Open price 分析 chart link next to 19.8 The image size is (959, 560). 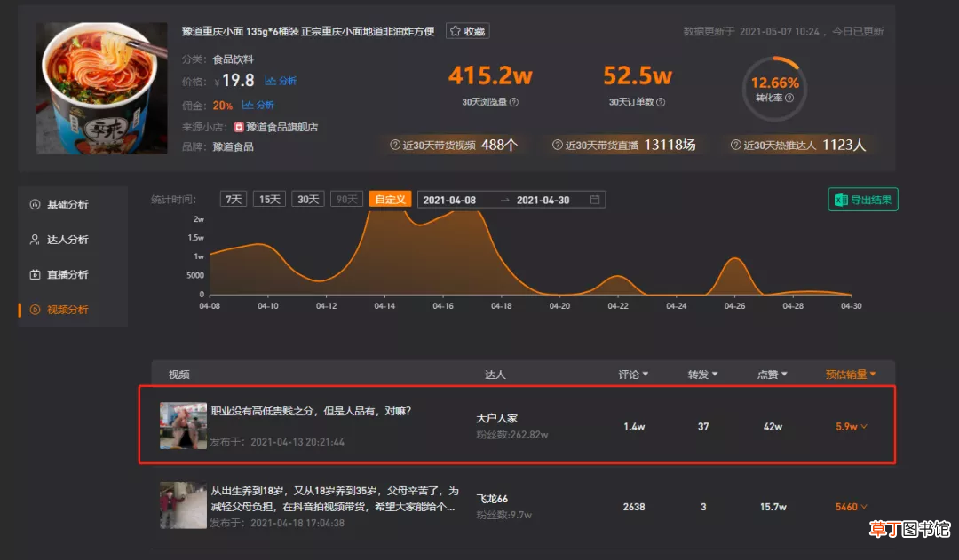tap(280, 81)
